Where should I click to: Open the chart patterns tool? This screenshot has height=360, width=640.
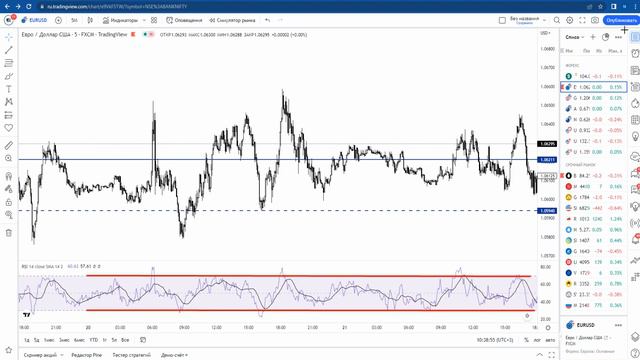9,102
